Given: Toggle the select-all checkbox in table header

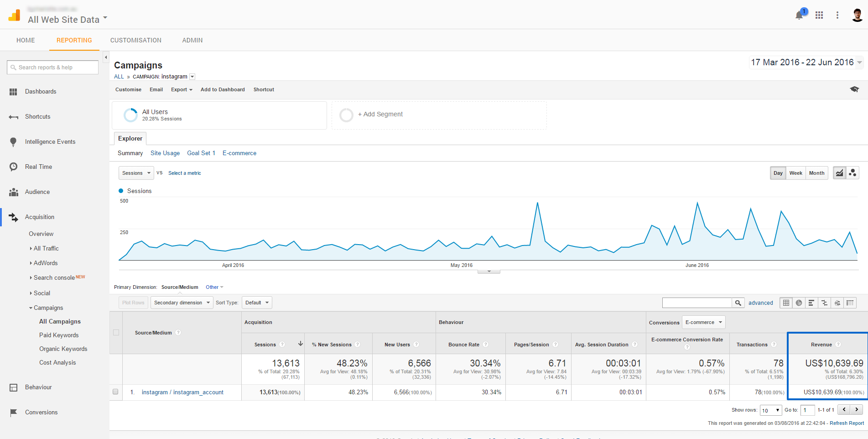Looking at the screenshot, I should [116, 333].
